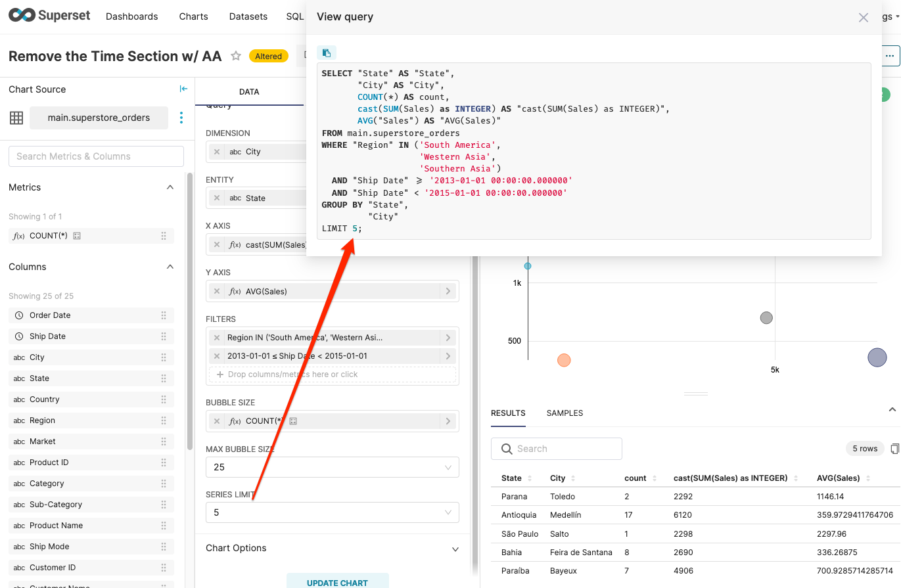Remove the Ship Date range filter
The height and width of the screenshot is (588, 901).
click(x=217, y=356)
